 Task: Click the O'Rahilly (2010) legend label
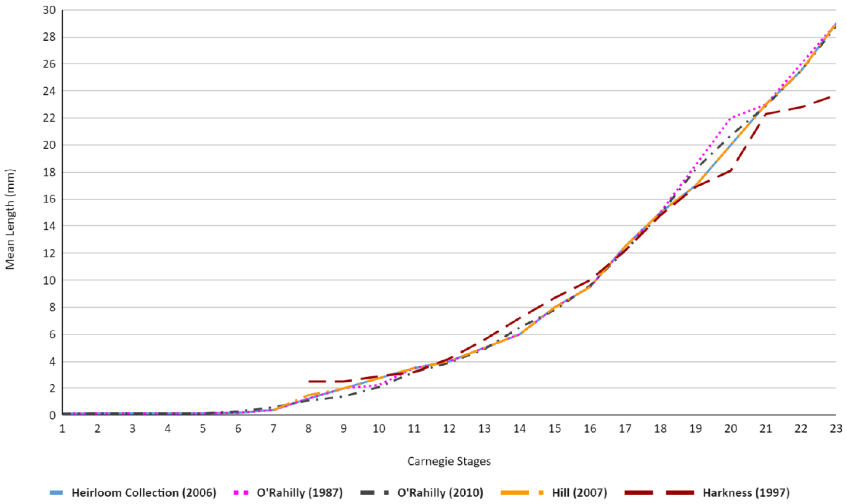(440, 493)
